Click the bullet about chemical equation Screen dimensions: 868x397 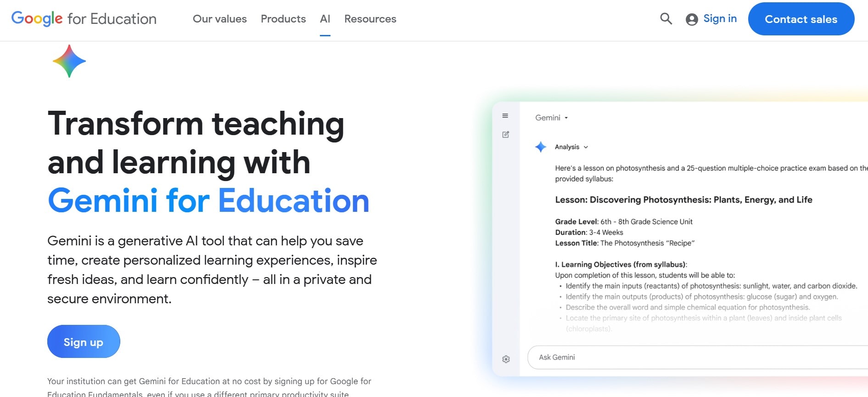pyautogui.click(x=688, y=307)
